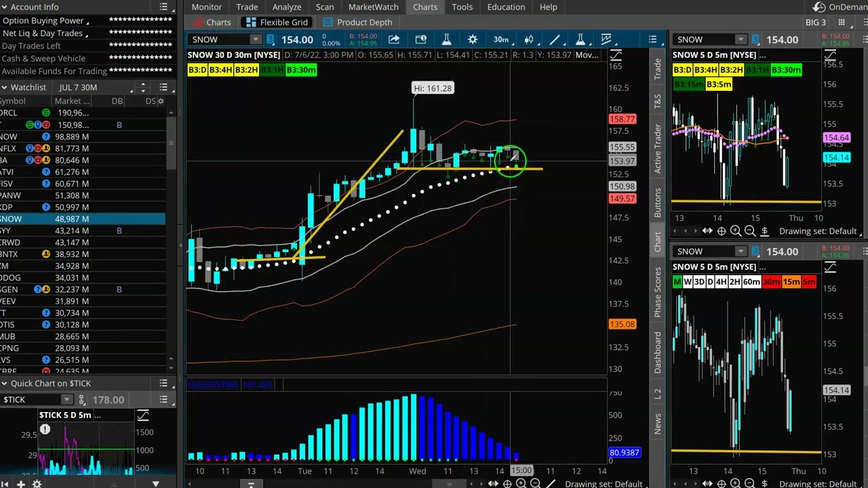Click zoom out on upper right SNOW chart
Image resolution: width=868 pixels, height=488 pixels.
coord(750,231)
